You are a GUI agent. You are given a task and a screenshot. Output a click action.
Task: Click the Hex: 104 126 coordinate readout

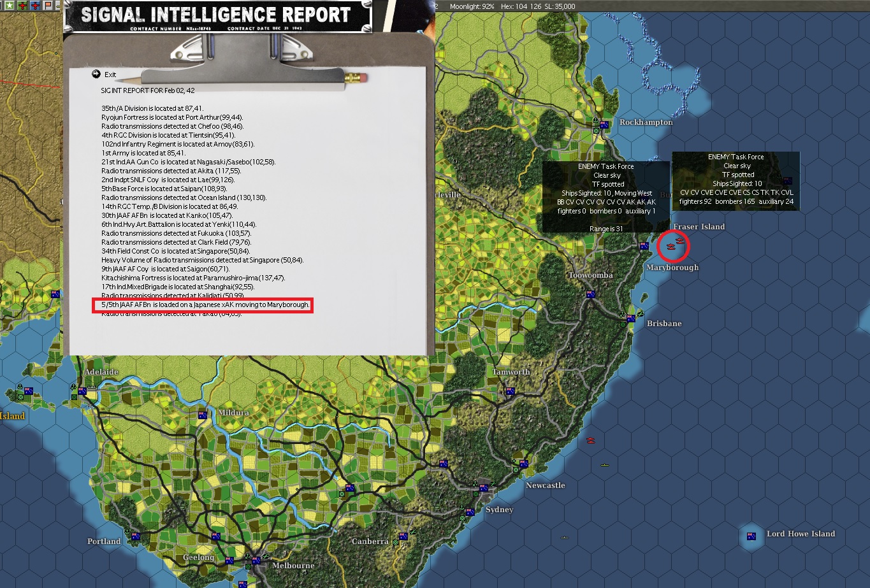click(x=520, y=6)
